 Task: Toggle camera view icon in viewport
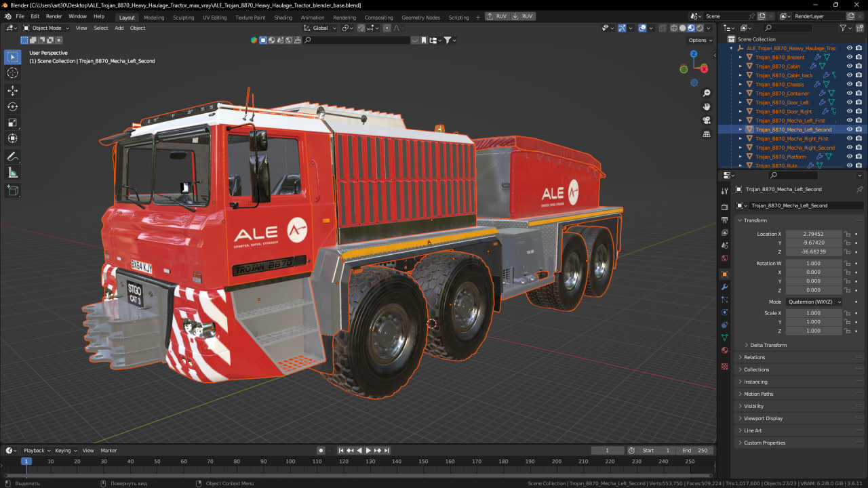(707, 120)
